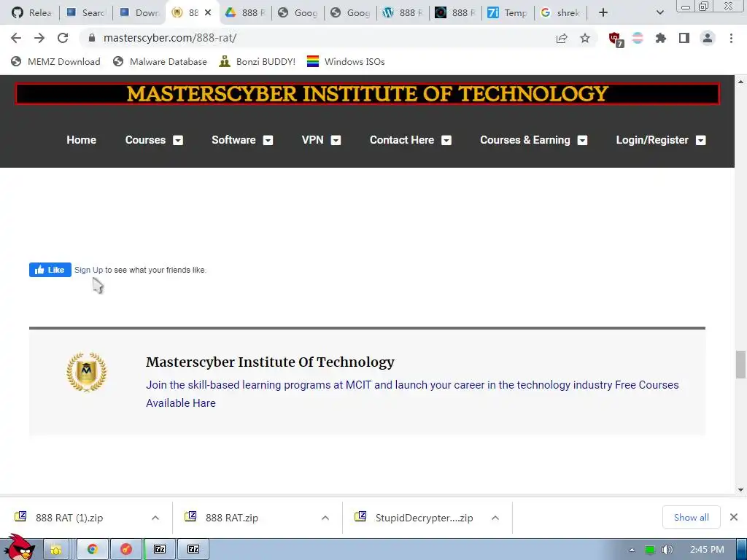Reload the masterscyber page
This screenshot has width=747, height=560.
(63, 38)
